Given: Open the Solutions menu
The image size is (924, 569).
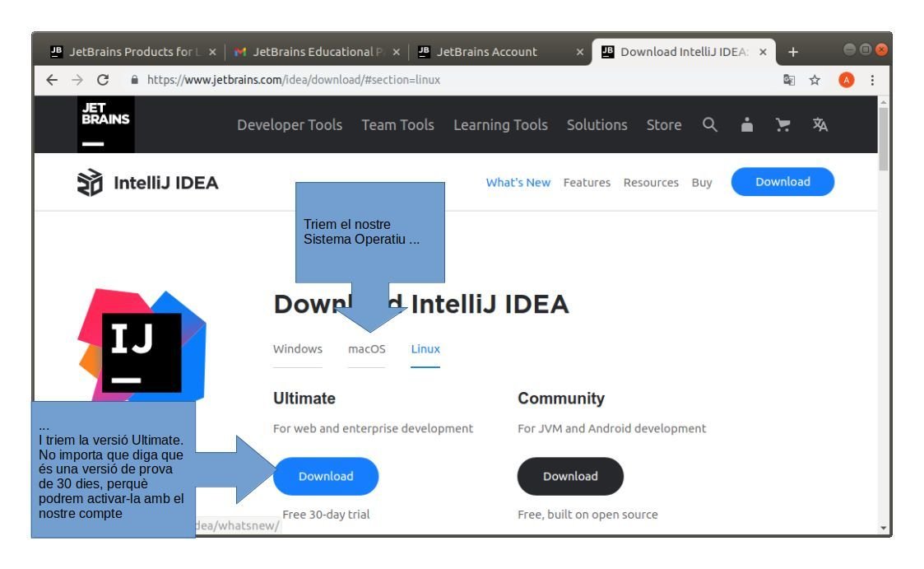Looking at the screenshot, I should point(597,125).
